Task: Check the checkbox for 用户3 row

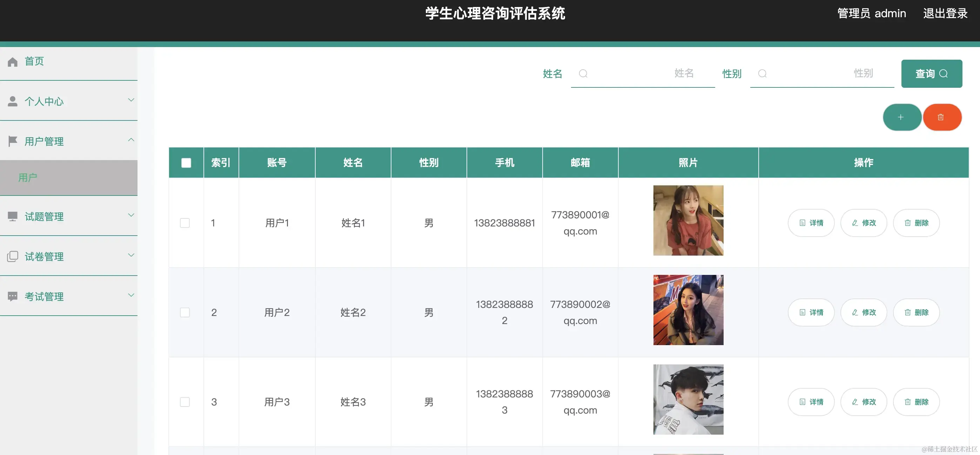Action: [185, 402]
